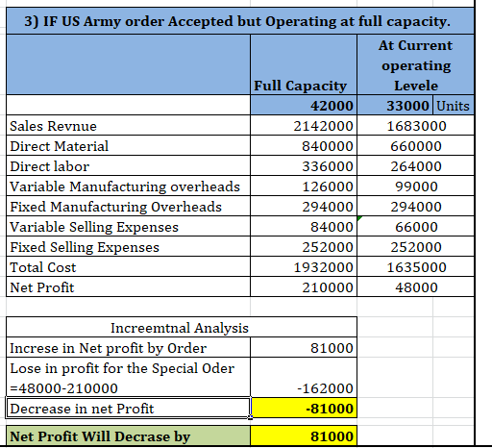Screen dimensions: 492x448
Task: Click Full Capacity fixed manufacturing 294000
Action: (x=304, y=206)
